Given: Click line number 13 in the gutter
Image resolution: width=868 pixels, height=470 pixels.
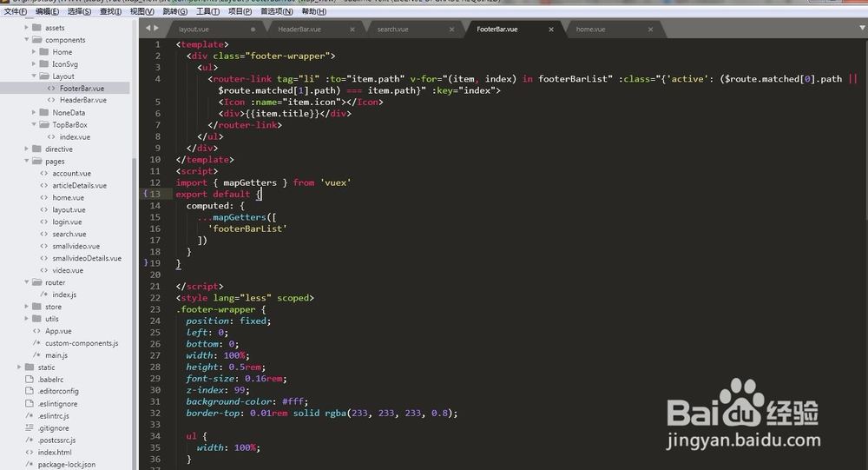Looking at the screenshot, I should pyautogui.click(x=155, y=194).
